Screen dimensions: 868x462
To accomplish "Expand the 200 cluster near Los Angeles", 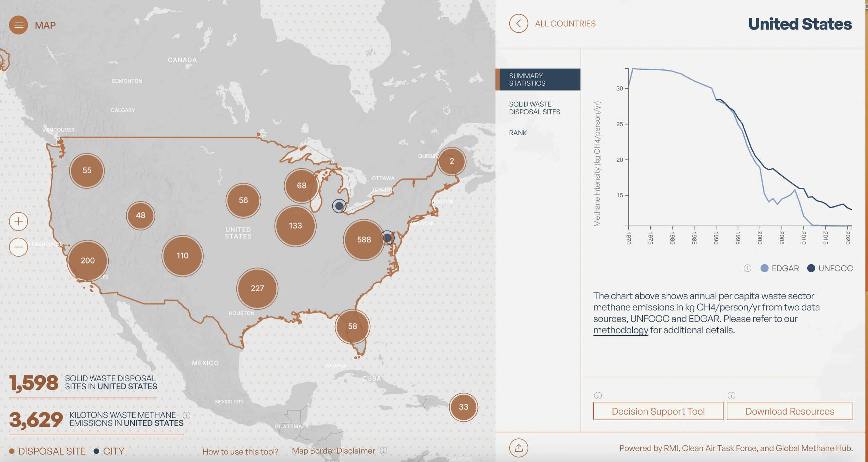I will 87,260.
